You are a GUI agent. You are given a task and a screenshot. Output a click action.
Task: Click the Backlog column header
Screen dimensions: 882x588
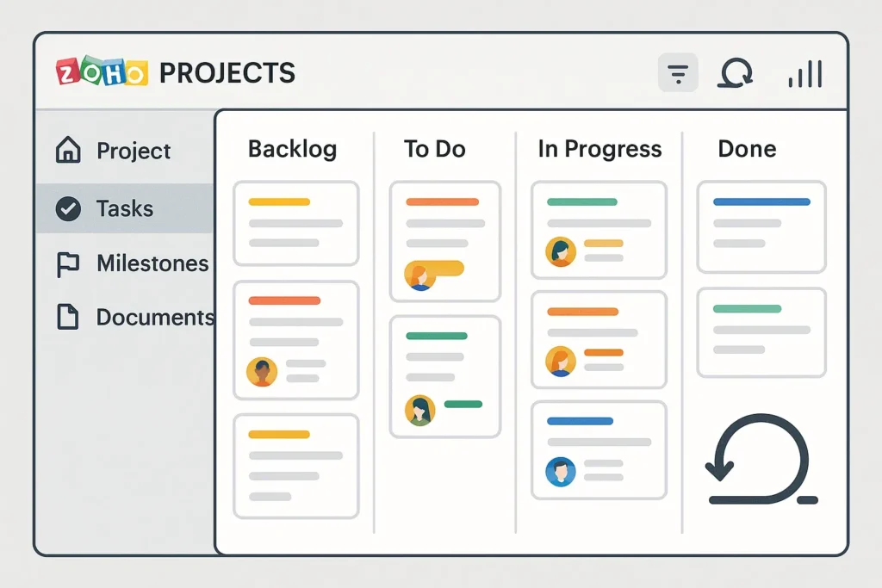(292, 149)
